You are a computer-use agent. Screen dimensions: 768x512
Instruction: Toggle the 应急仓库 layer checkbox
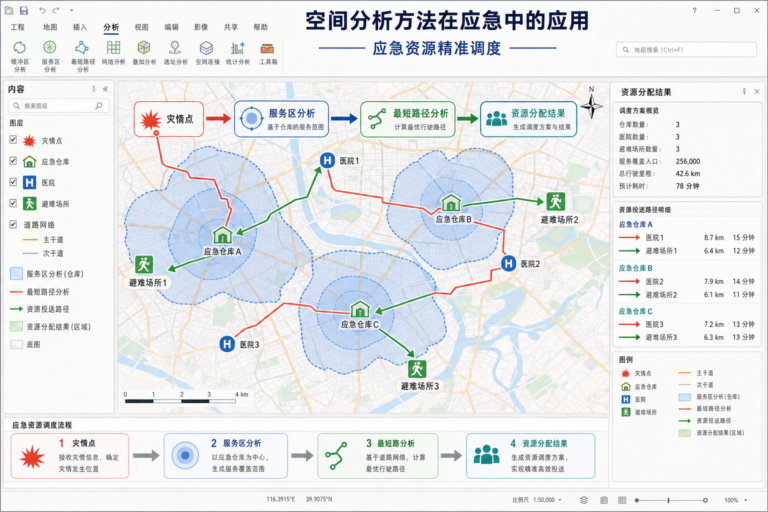(13, 161)
